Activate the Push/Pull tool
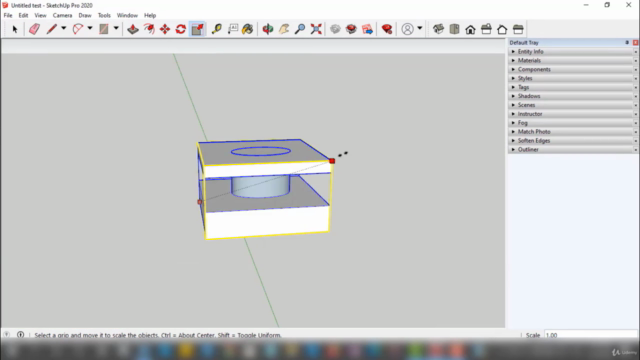The height and width of the screenshot is (360, 640). click(133, 29)
